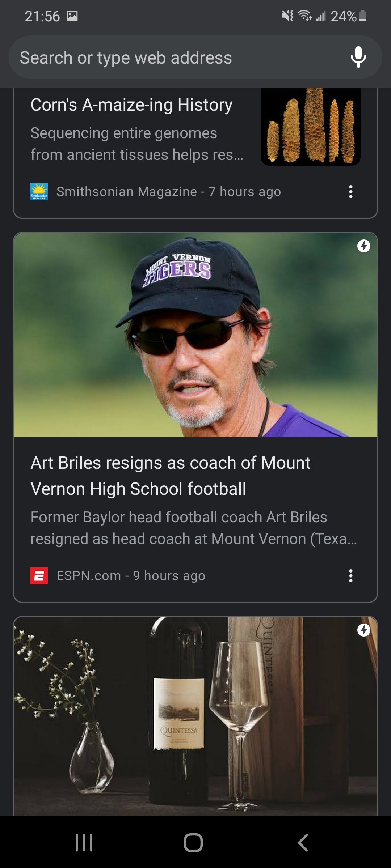Image resolution: width=391 pixels, height=868 pixels.
Task: Tap the microphone voice search icon
Action: click(x=358, y=57)
